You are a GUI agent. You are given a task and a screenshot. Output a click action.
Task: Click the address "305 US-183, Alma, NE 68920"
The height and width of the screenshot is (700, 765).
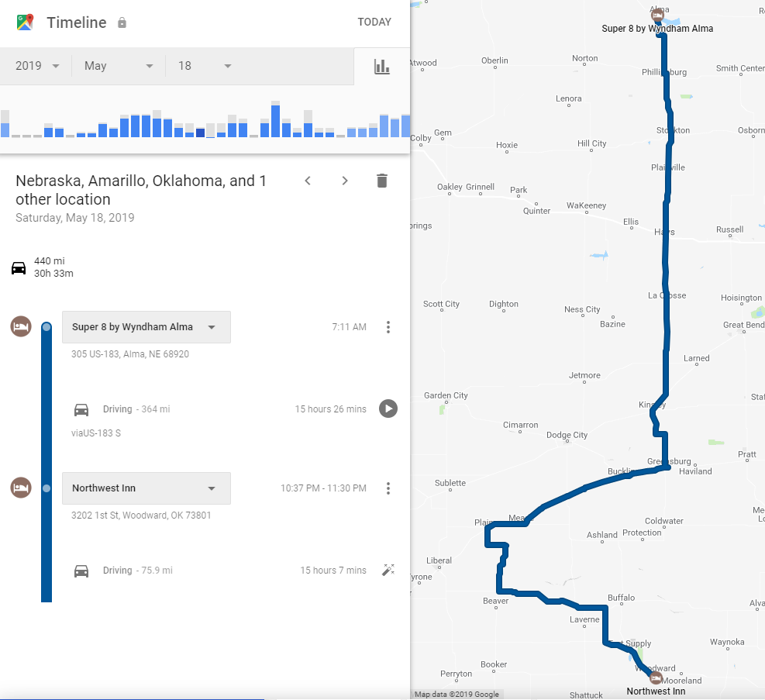pos(130,354)
